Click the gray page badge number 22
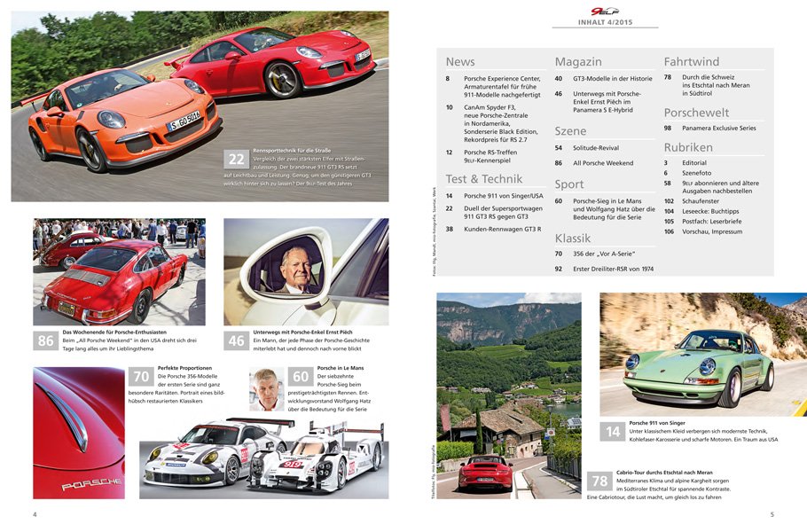Screen dimensions: 807x532 (x=237, y=160)
